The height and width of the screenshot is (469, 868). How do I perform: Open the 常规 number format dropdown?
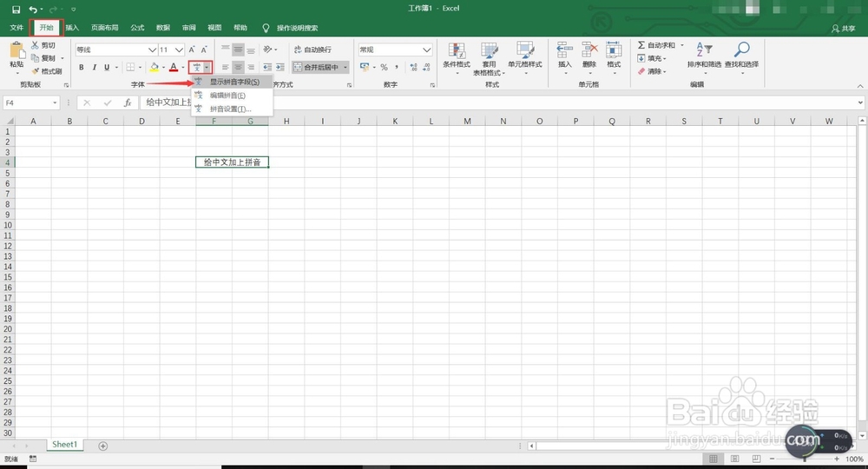427,50
